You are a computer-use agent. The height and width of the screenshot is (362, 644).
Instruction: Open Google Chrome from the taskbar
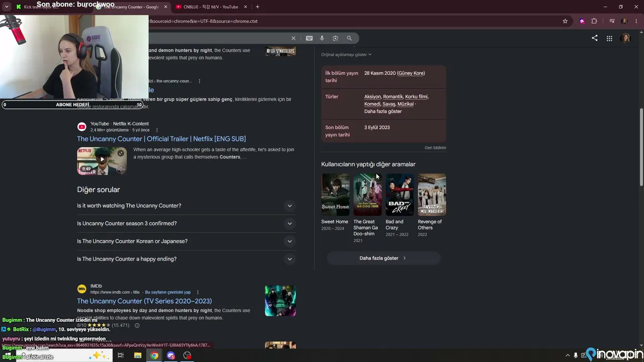coord(154,355)
